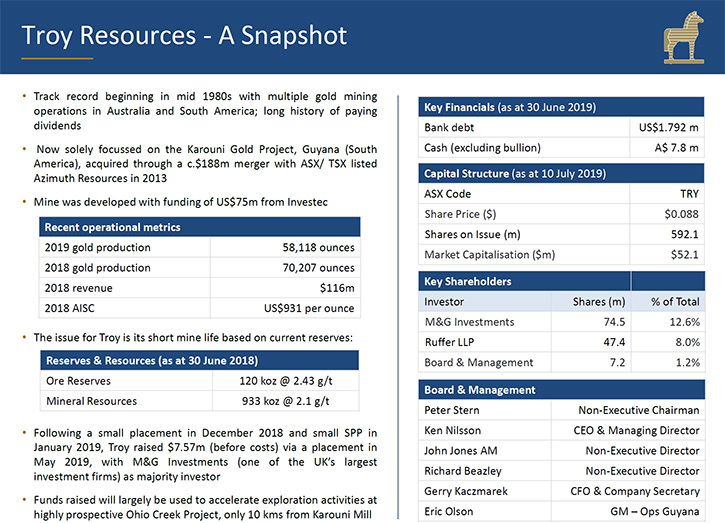This screenshot has height=523, width=725.
Task: Select 'Cash (excluding bullion)' label
Action: point(482,148)
